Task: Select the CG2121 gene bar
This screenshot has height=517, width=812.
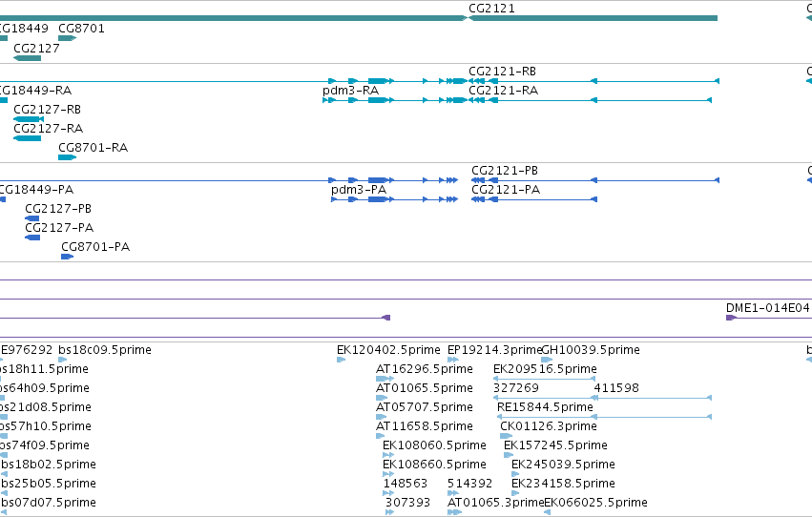Action: [x=593, y=18]
